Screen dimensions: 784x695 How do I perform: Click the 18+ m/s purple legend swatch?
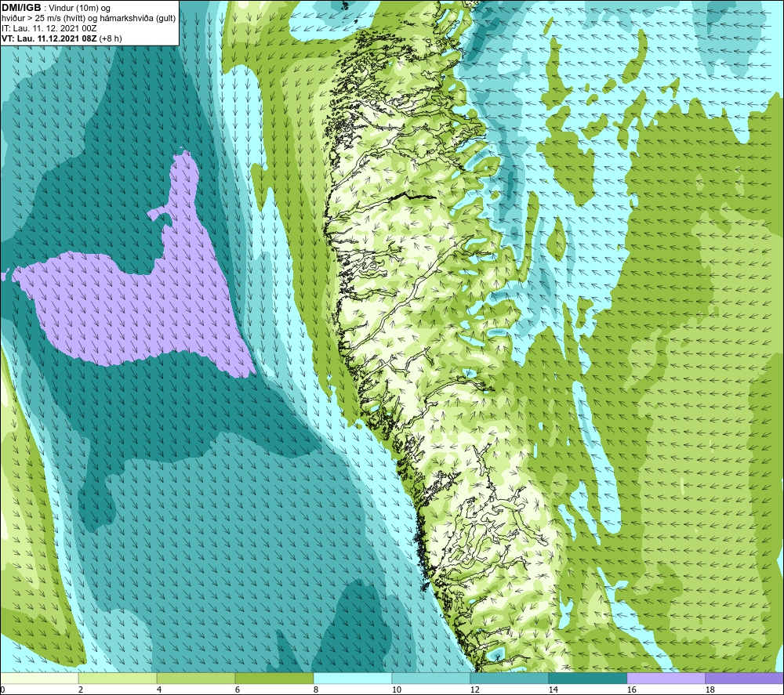[745, 678]
